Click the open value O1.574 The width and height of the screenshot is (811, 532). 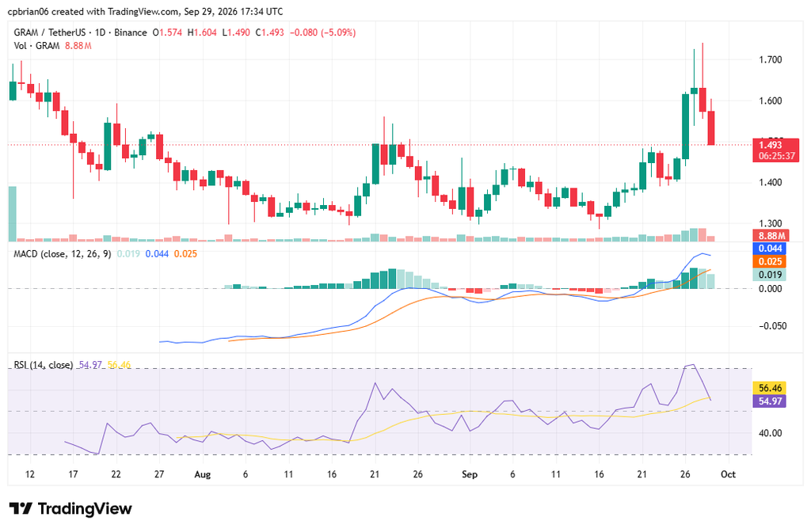[167, 32]
